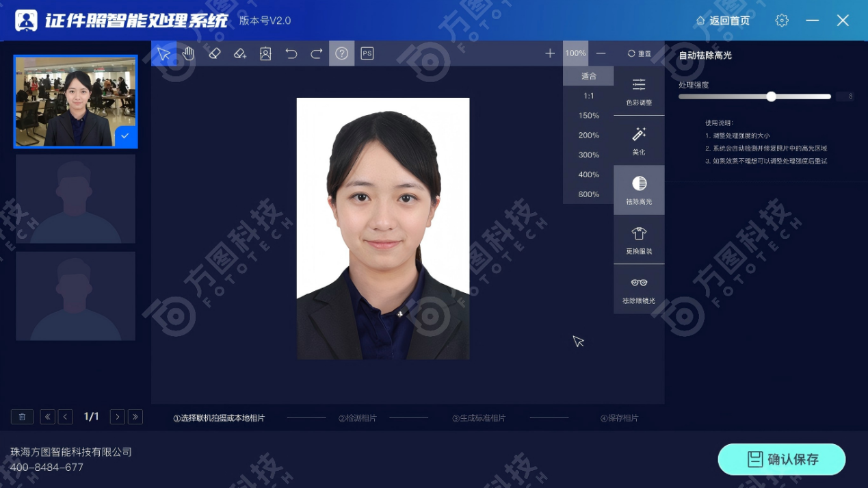868x488 pixels.
Task: Select the first photo thumbnail
Action: [x=75, y=102]
